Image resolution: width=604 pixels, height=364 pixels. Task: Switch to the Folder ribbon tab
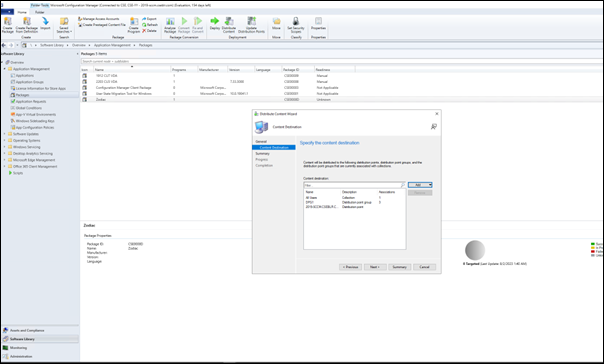tap(40, 12)
